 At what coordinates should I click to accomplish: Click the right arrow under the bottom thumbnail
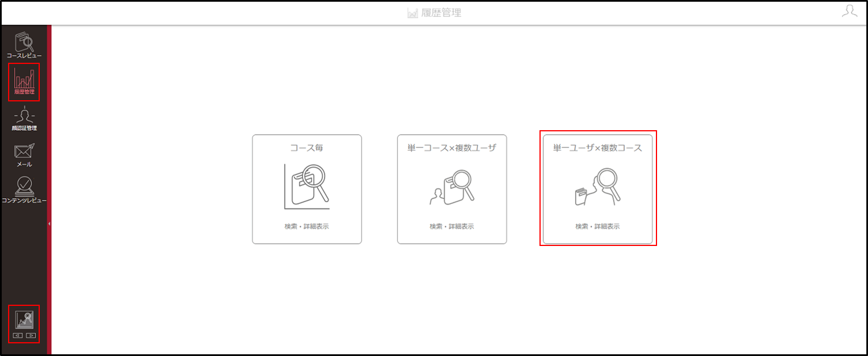pos(31,335)
